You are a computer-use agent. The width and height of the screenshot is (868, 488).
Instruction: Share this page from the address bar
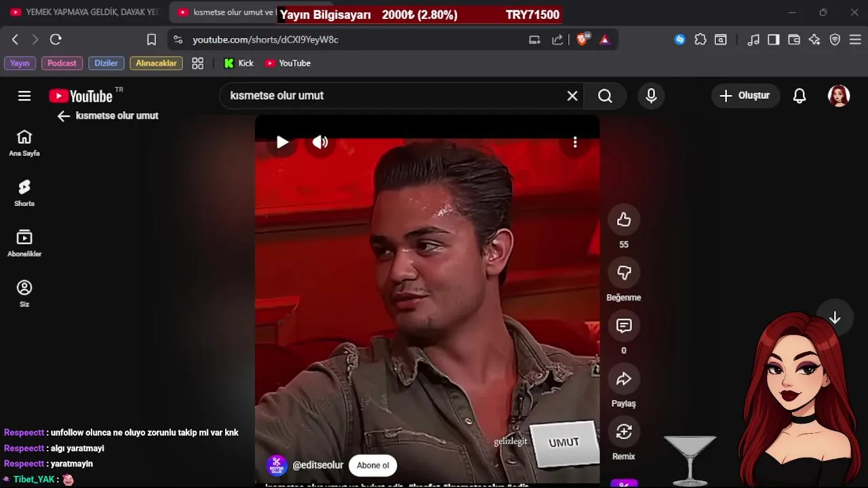coord(557,40)
